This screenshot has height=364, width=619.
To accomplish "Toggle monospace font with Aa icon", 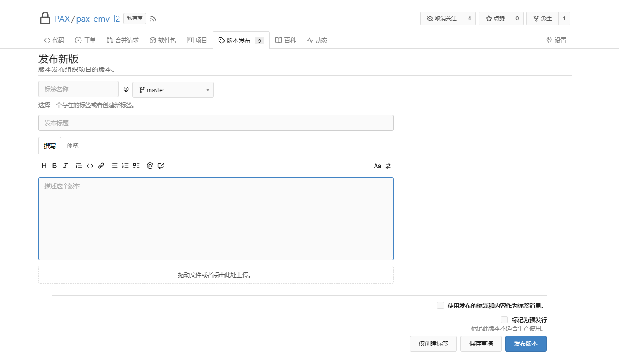I will tap(377, 166).
